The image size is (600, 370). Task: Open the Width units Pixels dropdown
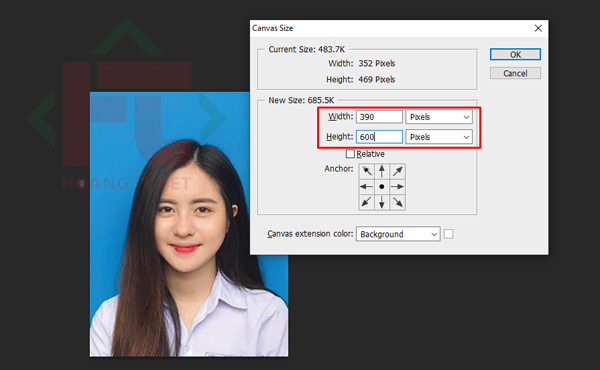click(x=439, y=117)
